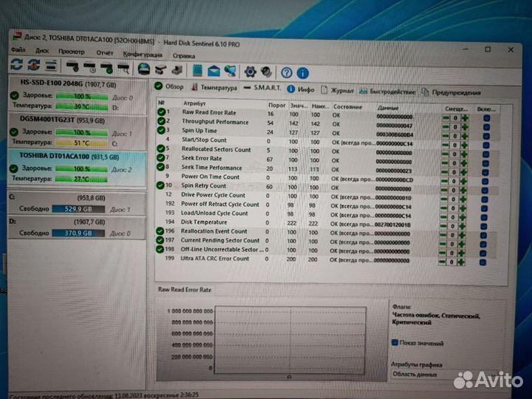Screen dimensions: 532x399
Task: Click the disk with clock toolbar icon
Action: point(90,67)
